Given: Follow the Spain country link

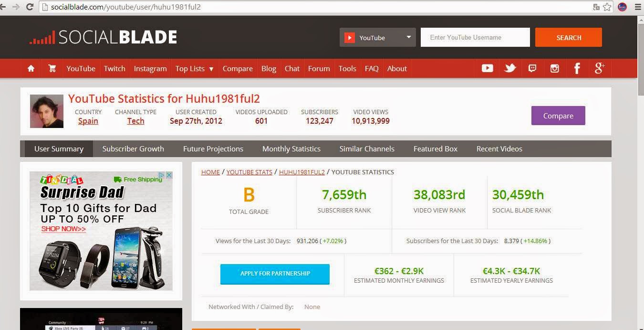Looking at the screenshot, I should pos(88,121).
